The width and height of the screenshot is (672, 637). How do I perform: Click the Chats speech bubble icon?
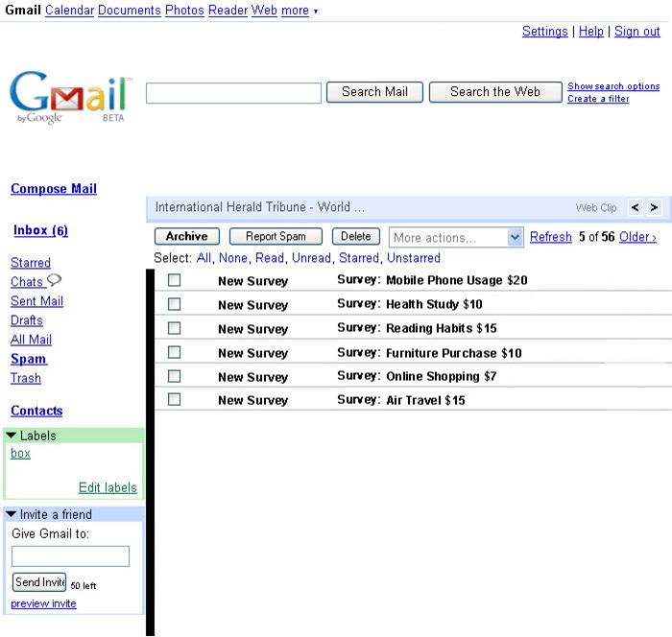[55, 280]
